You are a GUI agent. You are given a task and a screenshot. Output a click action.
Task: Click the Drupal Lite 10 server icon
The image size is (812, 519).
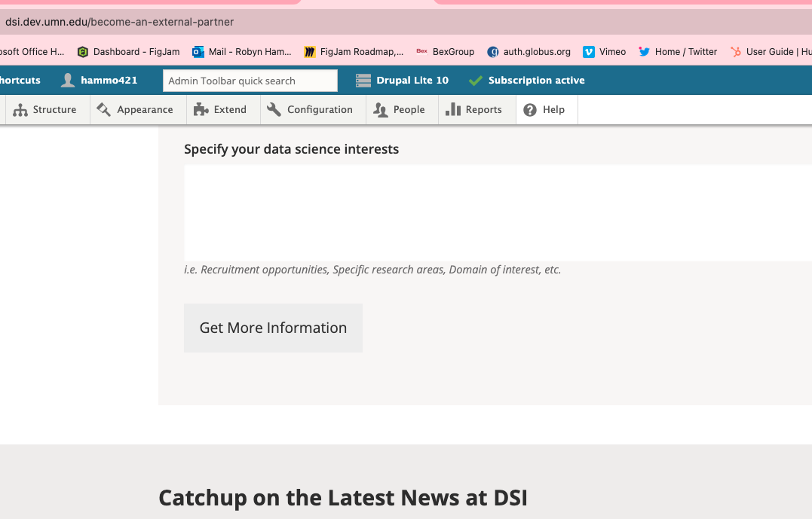363,81
